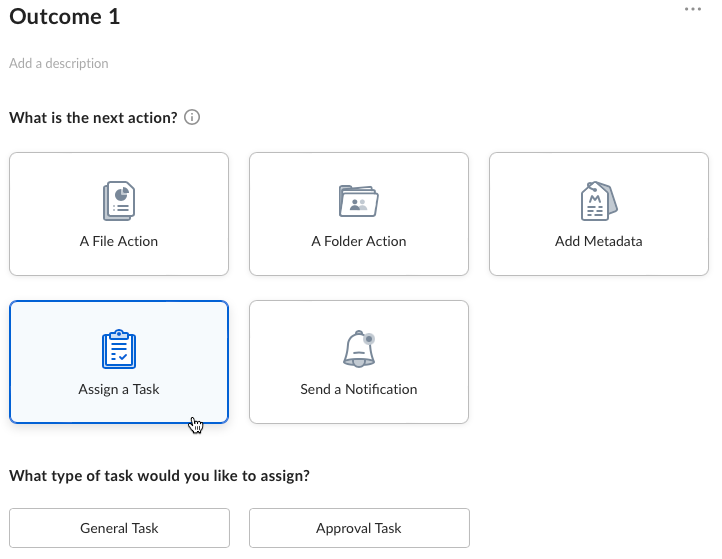Click the info icon beside next action
This screenshot has width=722, height=559.
pyautogui.click(x=192, y=117)
